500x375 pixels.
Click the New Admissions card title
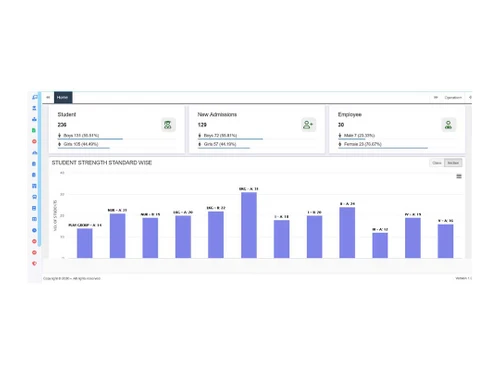217,114
